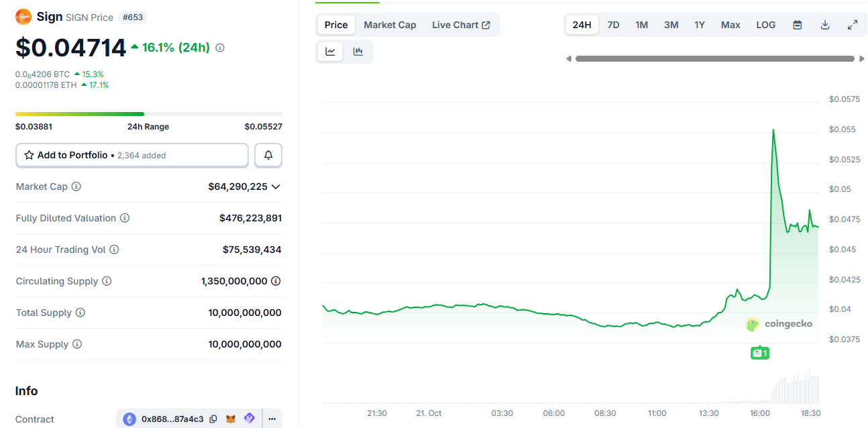Click the price alert bell icon
Screen dimensions: 868x428
pyautogui.click(x=268, y=155)
